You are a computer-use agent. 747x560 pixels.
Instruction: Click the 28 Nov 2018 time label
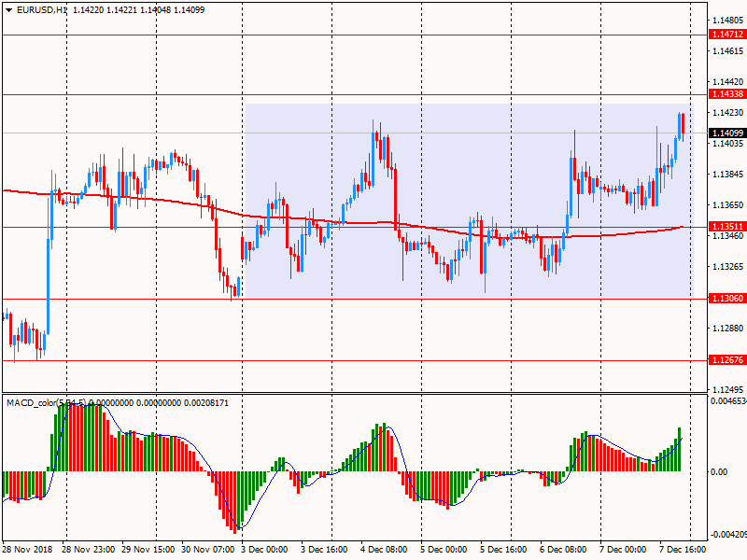27,550
